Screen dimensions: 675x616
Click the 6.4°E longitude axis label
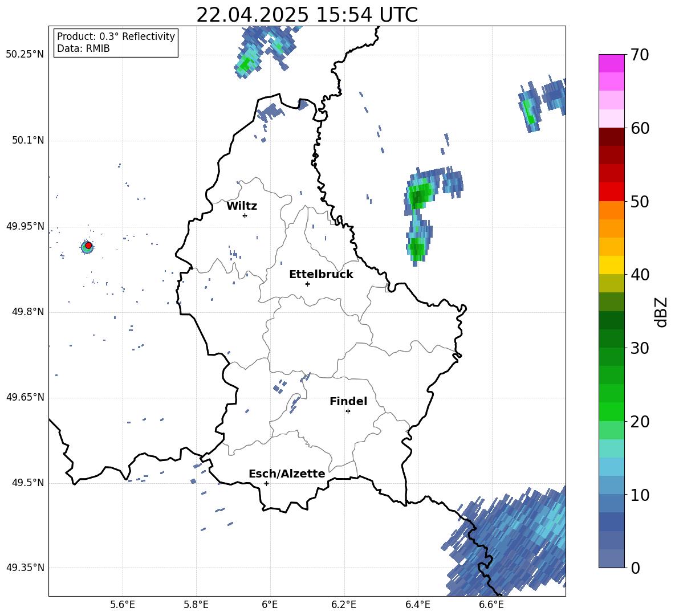pos(417,605)
